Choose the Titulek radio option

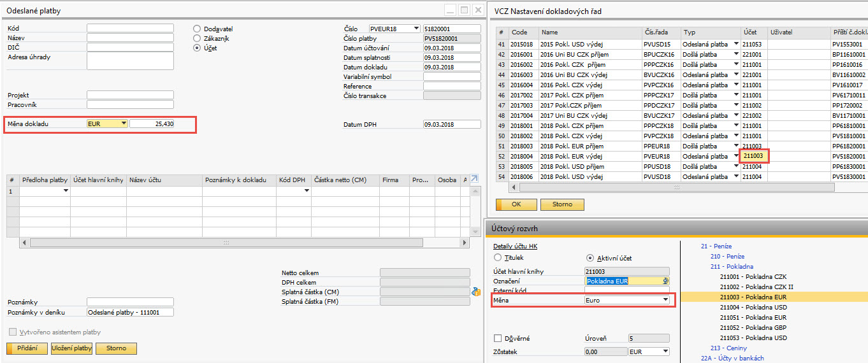498,258
